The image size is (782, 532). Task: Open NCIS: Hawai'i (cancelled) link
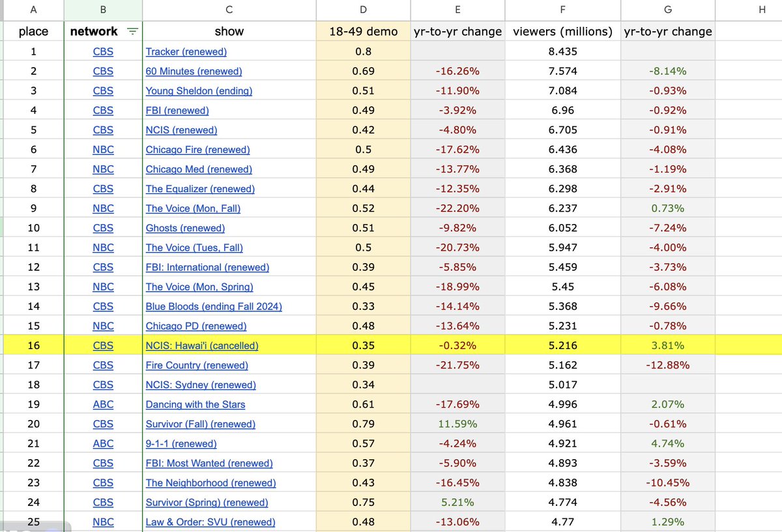202,345
